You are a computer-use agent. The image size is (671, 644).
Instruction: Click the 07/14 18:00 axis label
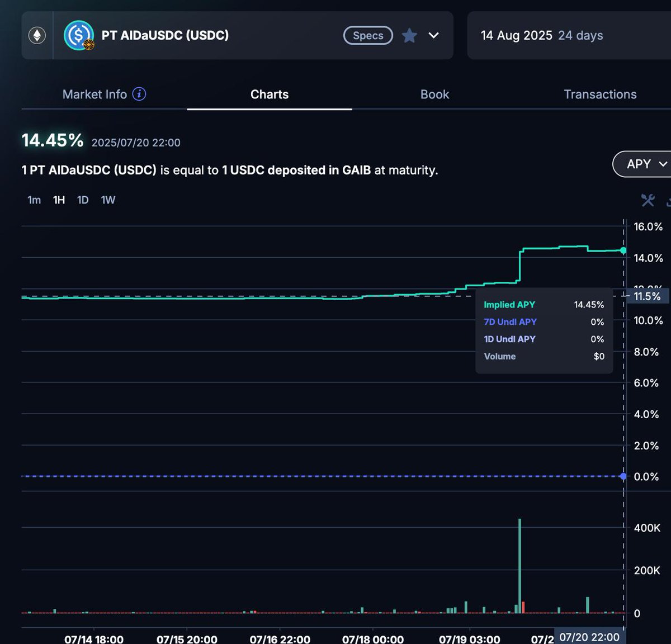(x=93, y=639)
